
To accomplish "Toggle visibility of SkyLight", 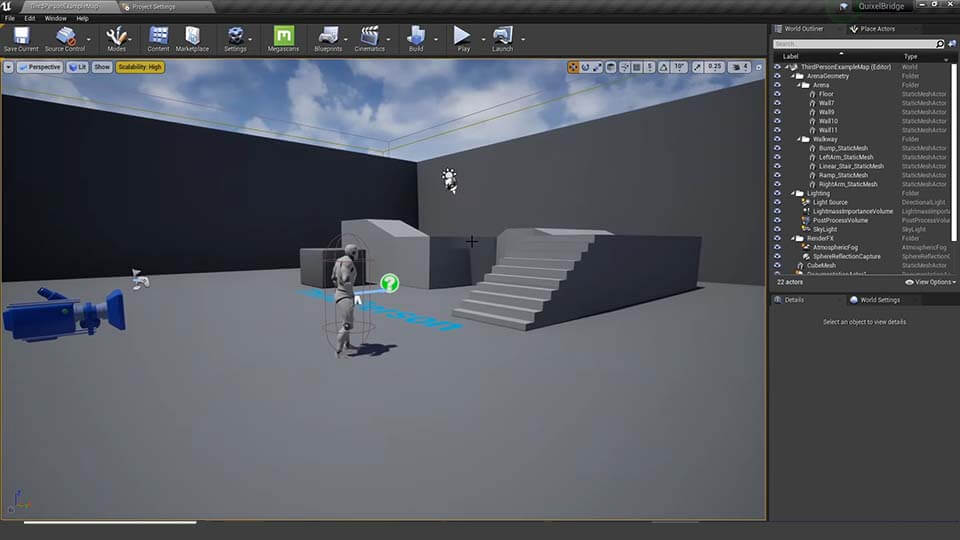I will 777,229.
